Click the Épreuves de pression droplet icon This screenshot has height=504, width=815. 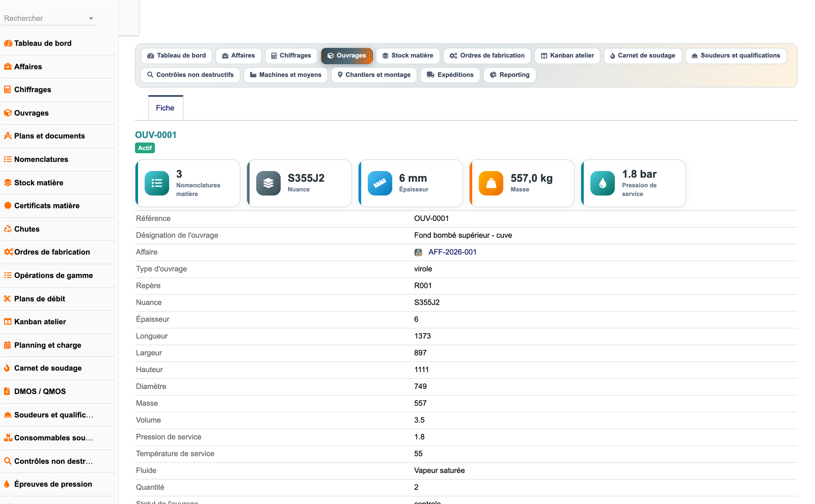(7, 484)
